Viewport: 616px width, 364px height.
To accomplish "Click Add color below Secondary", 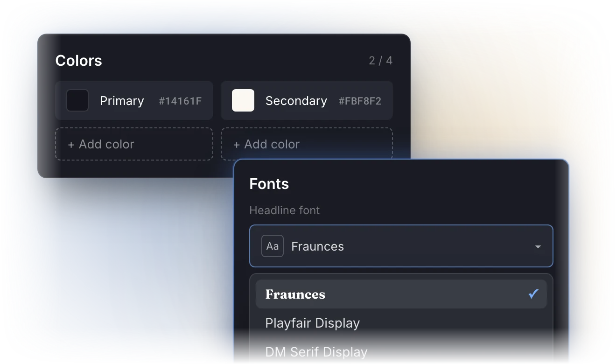I will coord(307,144).
